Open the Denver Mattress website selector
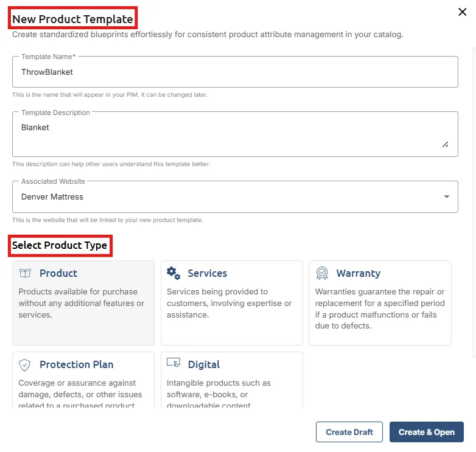 [235, 197]
